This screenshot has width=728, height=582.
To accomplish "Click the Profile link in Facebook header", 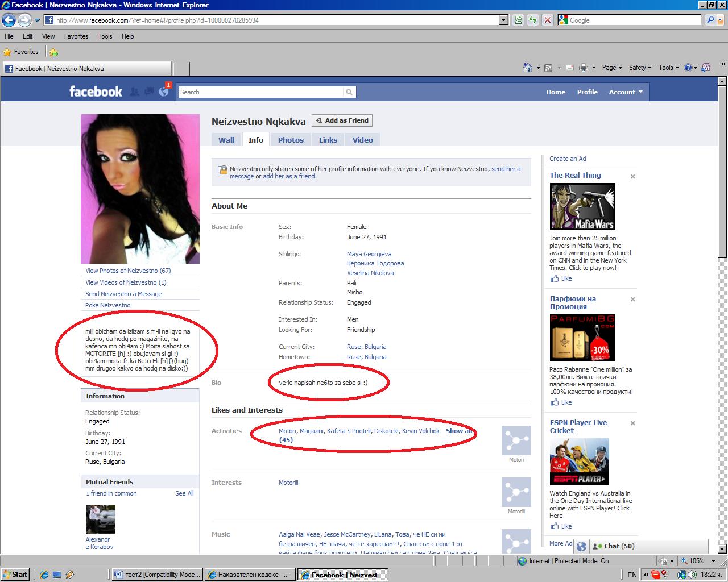I will click(x=588, y=92).
